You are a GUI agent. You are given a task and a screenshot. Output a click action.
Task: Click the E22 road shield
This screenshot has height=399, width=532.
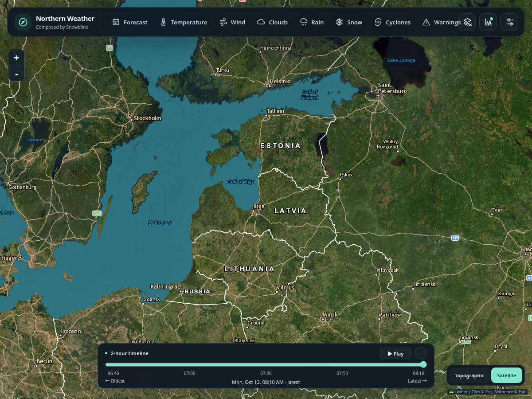pyautogui.click(x=97, y=213)
